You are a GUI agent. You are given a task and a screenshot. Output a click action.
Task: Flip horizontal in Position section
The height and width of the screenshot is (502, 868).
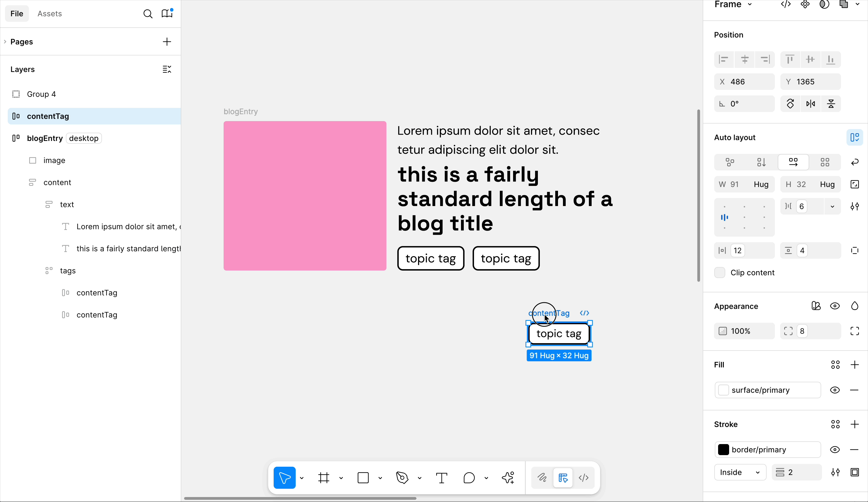click(810, 104)
